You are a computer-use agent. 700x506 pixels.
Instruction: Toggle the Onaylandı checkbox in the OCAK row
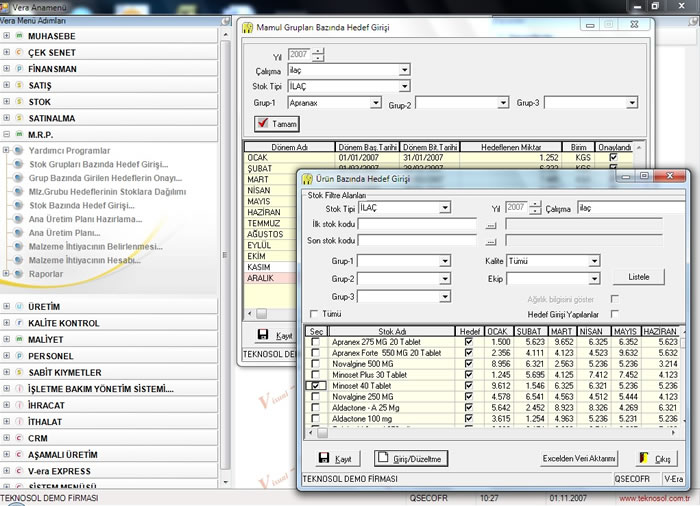[613, 157]
